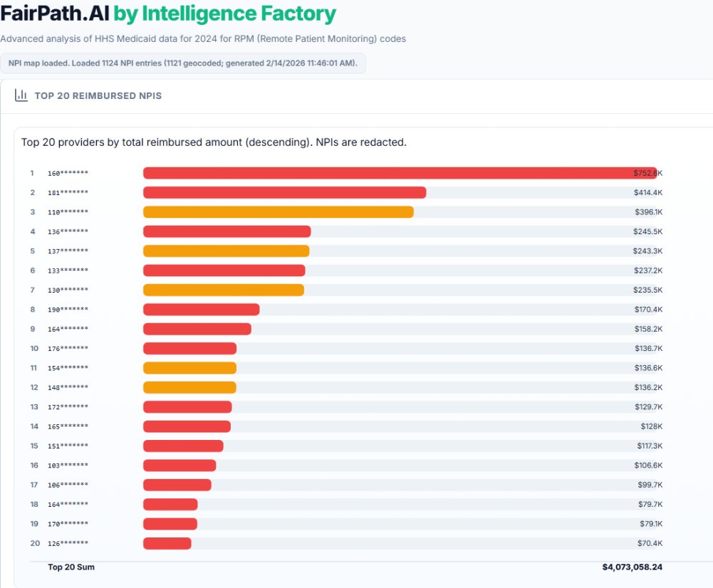Click the NPI label 126*******
The height and width of the screenshot is (588, 713).
[68, 543]
